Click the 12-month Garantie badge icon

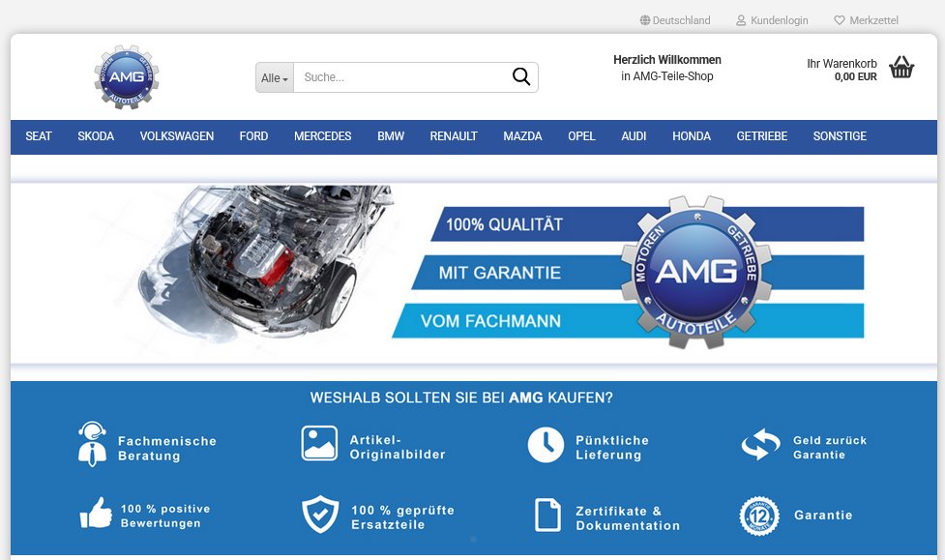pos(759,516)
